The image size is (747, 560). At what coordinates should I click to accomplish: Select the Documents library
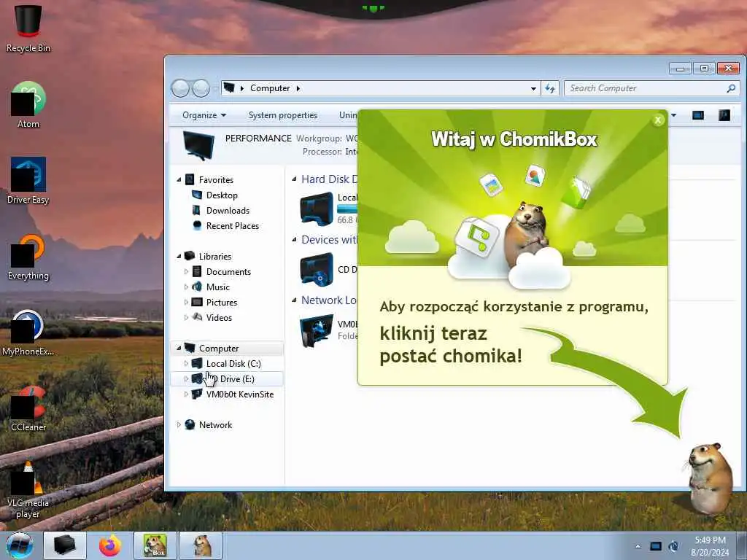point(228,271)
